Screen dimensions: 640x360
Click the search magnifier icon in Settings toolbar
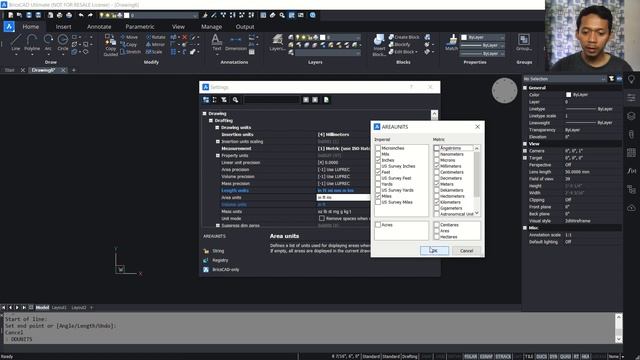[236, 100]
